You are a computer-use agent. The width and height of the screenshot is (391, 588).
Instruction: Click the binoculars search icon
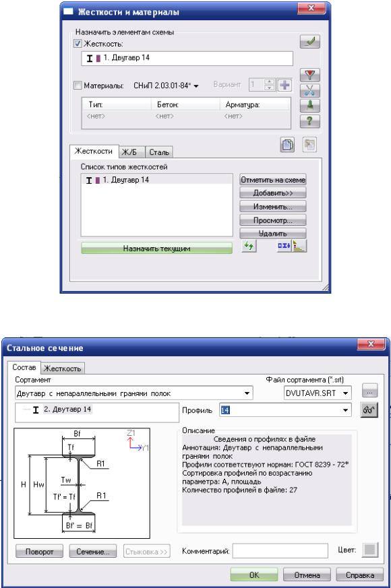pyautogui.click(x=369, y=410)
